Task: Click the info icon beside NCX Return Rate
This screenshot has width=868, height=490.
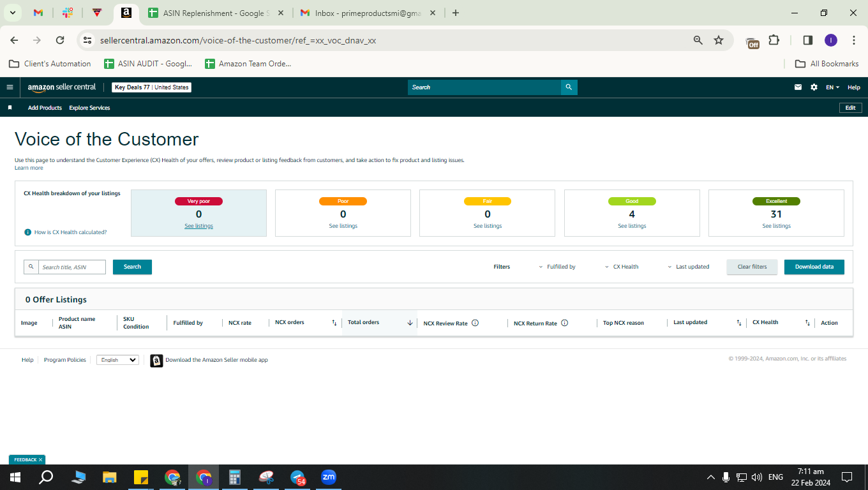Action: pos(564,323)
